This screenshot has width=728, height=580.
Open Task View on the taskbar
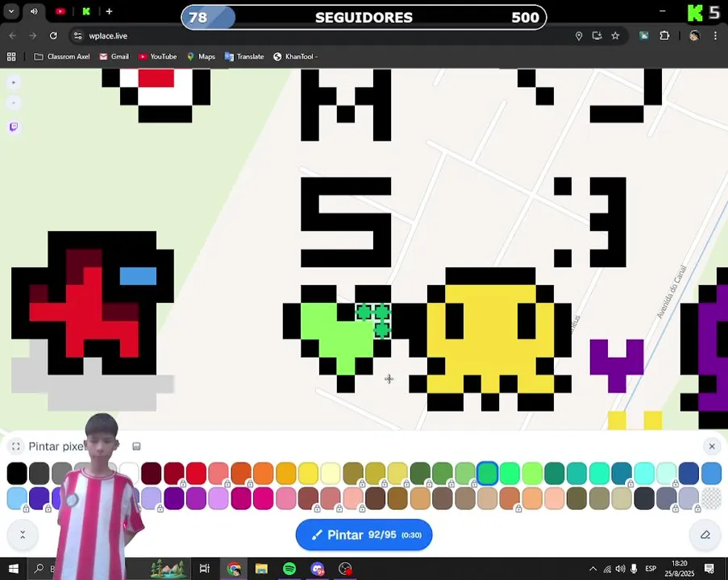point(204,569)
